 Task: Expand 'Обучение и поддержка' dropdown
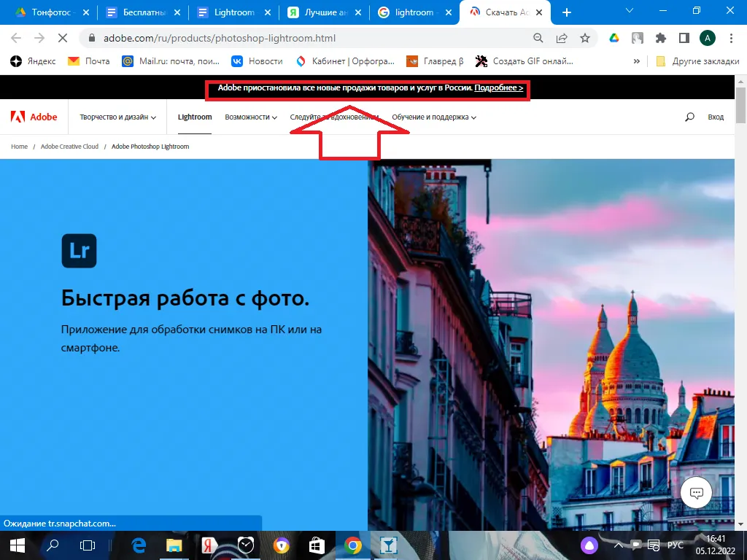(x=434, y=117)
